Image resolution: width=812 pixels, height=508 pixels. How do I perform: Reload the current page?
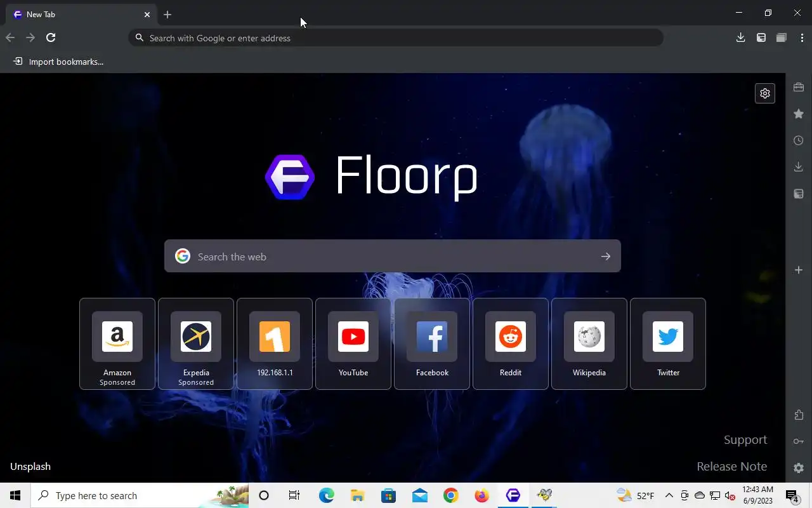click(51, 37)
